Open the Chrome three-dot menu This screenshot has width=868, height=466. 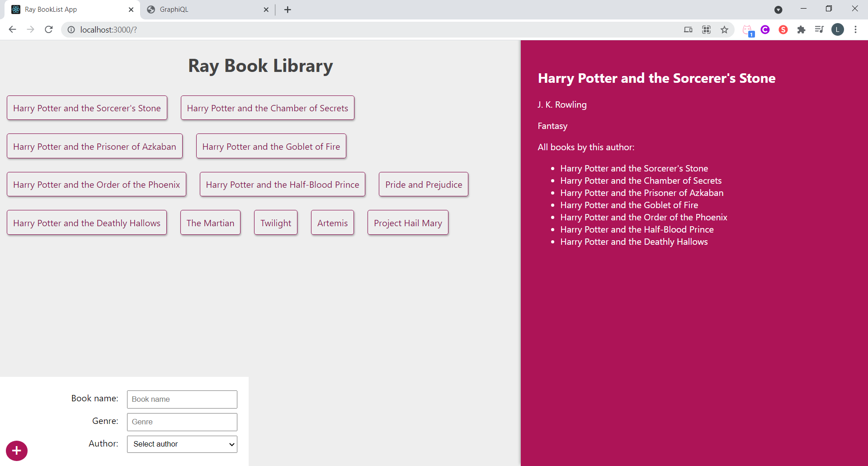tap(856, 29)
